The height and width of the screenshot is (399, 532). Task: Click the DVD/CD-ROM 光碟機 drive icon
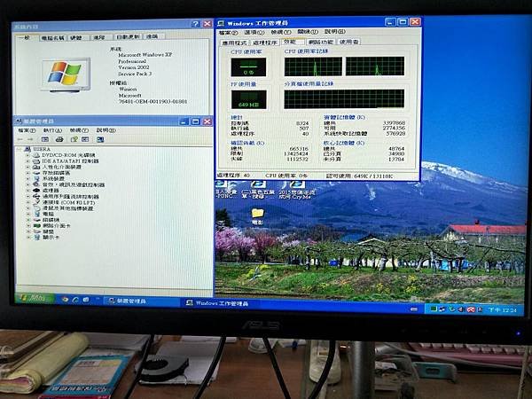click(36, 155)
